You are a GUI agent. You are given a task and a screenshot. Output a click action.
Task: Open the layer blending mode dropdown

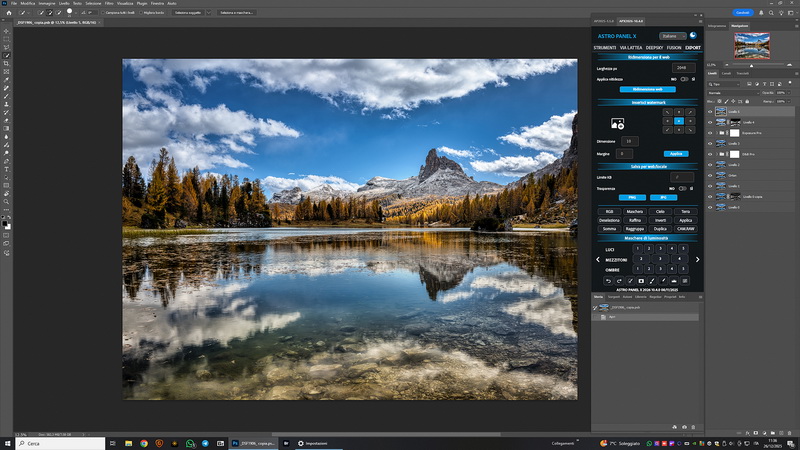point(730,94)
